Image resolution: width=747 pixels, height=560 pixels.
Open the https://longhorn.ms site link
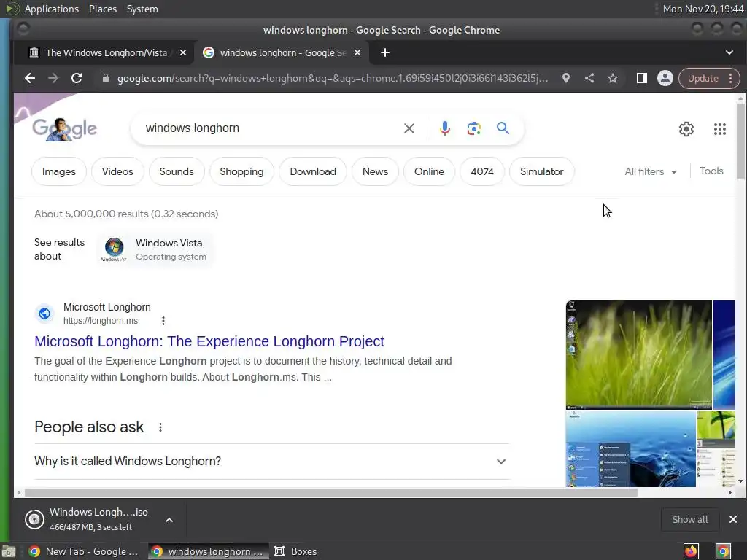101,321
